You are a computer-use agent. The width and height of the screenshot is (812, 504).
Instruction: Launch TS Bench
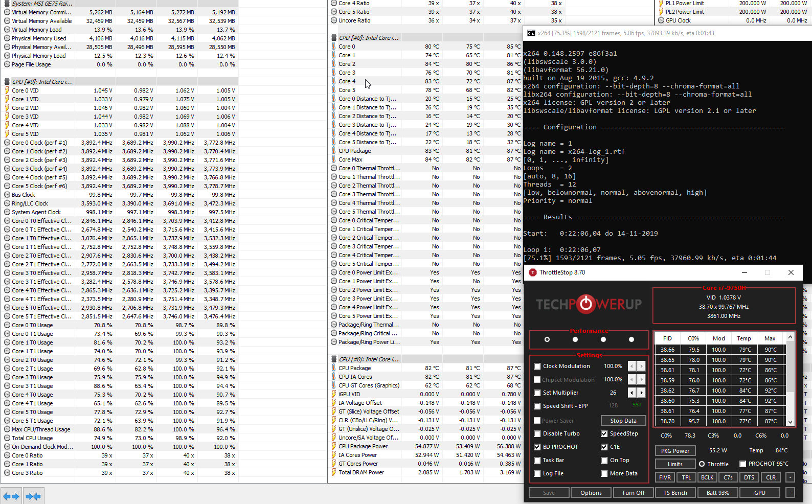pos(675,493)
